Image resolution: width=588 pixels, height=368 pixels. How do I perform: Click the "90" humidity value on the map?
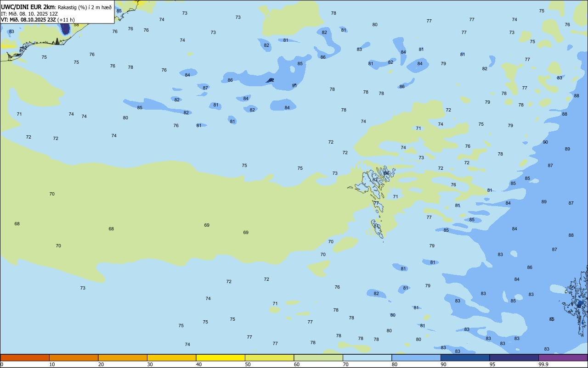[x=545, y=142]
